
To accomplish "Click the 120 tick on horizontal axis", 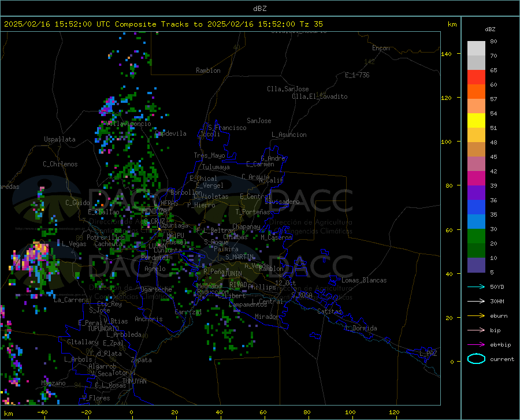I will [x=394, y=412].
